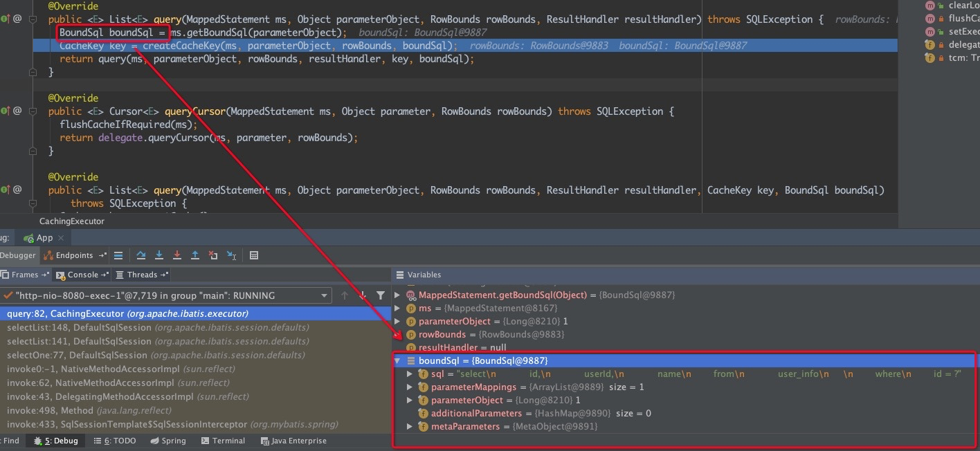980x451 pixels.
Task: Expand the metaParameters field node
Action: [x=410, y=426]
